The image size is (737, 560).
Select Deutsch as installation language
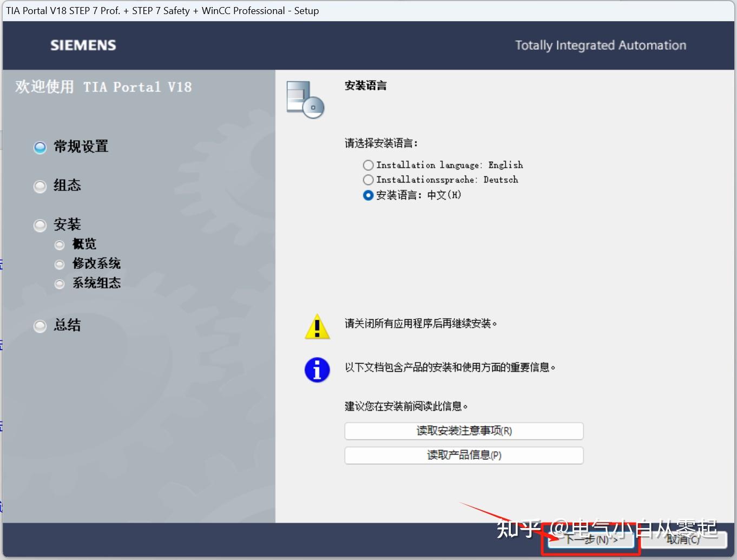[368, 180]
